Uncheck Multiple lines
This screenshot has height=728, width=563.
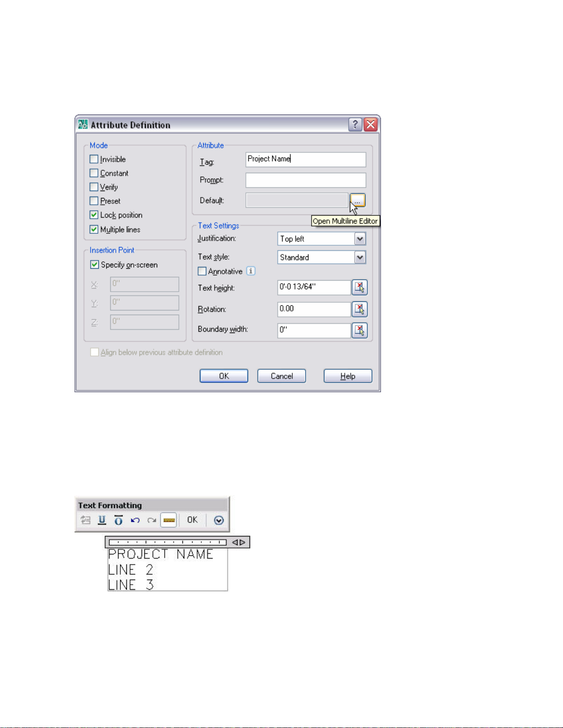click(94, 229)
